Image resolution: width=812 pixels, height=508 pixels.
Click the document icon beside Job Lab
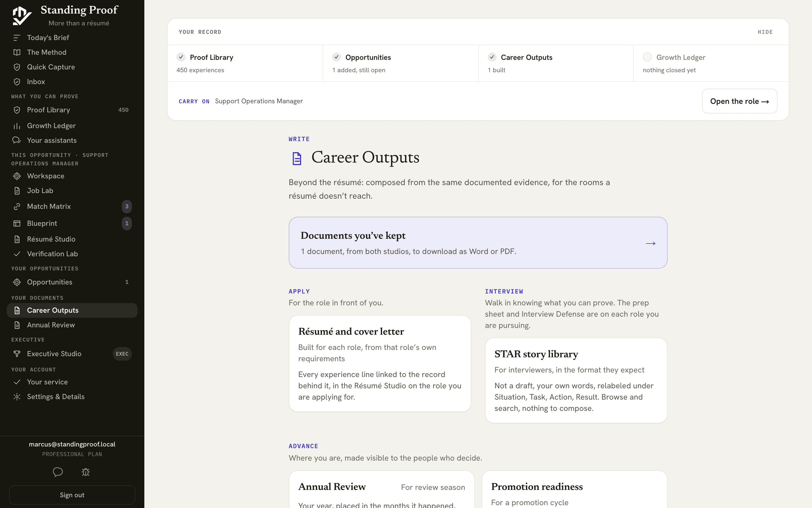[x=17, y=190]
